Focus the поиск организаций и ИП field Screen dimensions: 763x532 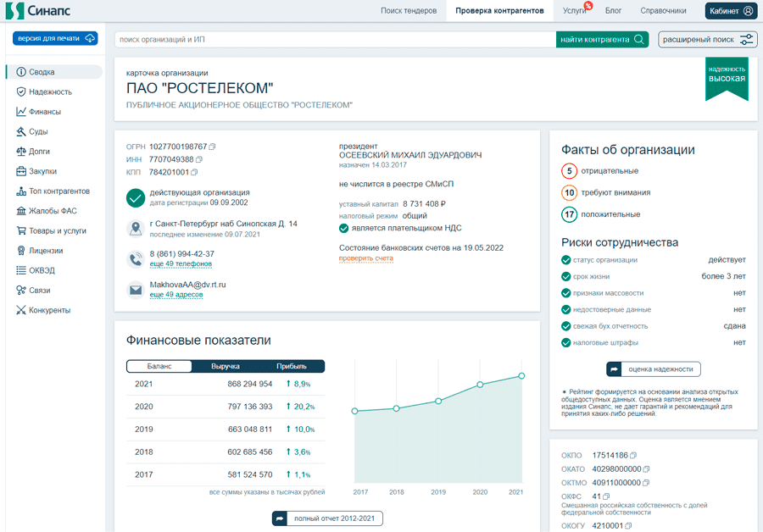coord(335,39)
